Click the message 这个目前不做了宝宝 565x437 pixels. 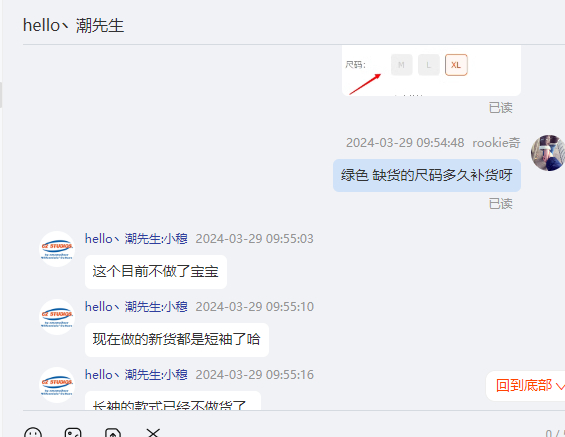tap(156, 272)
